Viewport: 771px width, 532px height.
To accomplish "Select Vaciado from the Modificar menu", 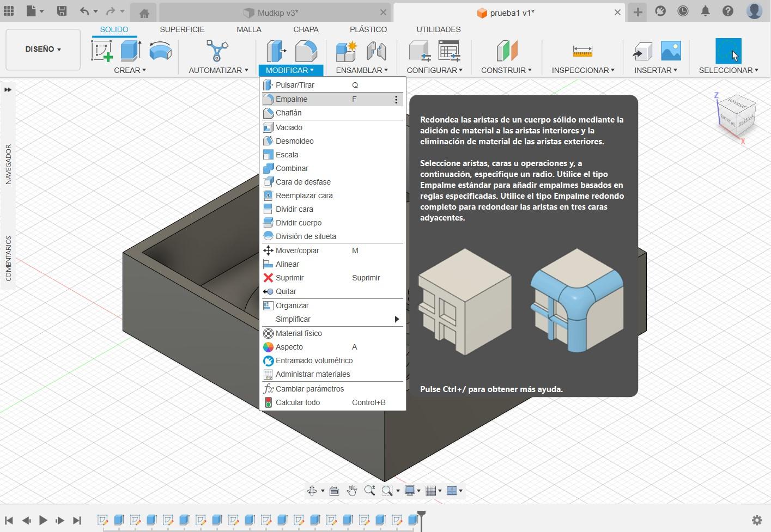I will point(332,127).
